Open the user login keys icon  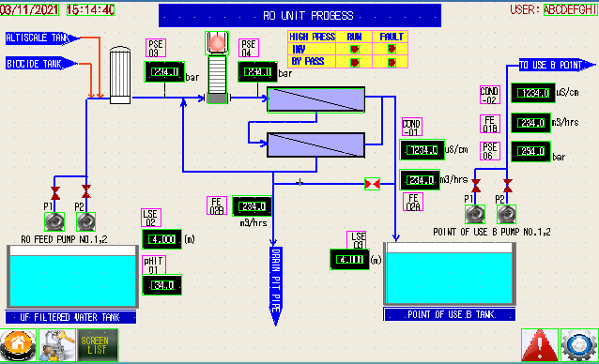point(57,345)
